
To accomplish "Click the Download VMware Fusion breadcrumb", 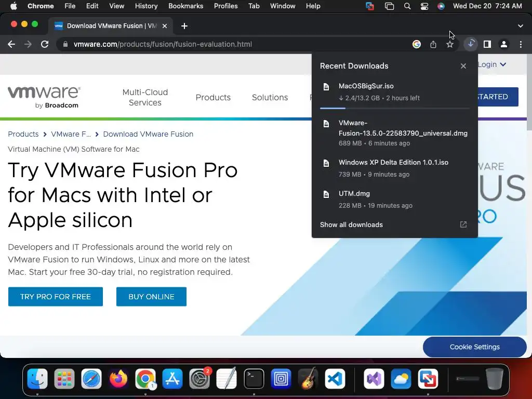I will pos(148,134).
